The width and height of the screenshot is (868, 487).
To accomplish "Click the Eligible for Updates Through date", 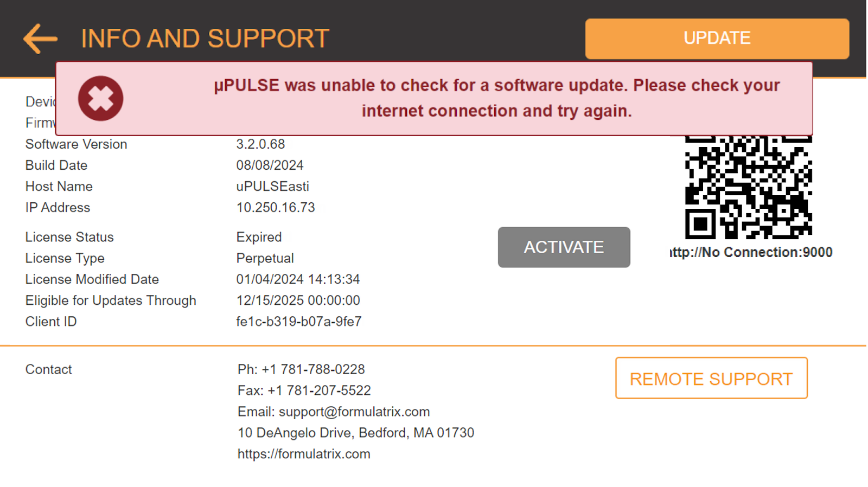I will coord(298,300).
